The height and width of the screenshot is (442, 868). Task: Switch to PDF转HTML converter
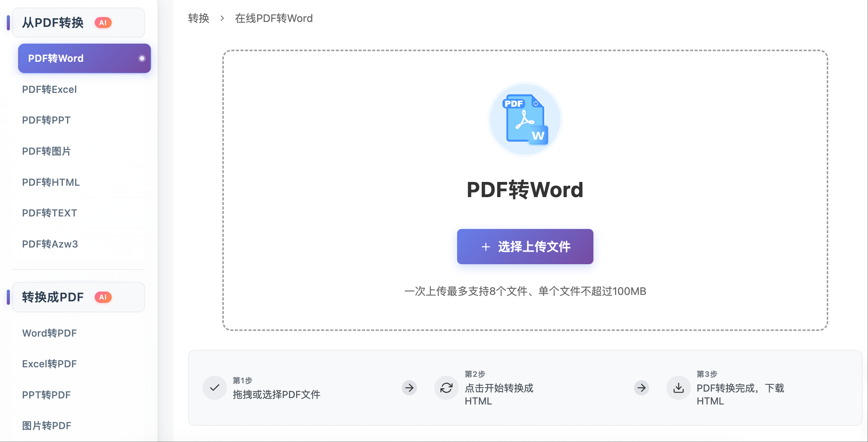pos(51,182)
